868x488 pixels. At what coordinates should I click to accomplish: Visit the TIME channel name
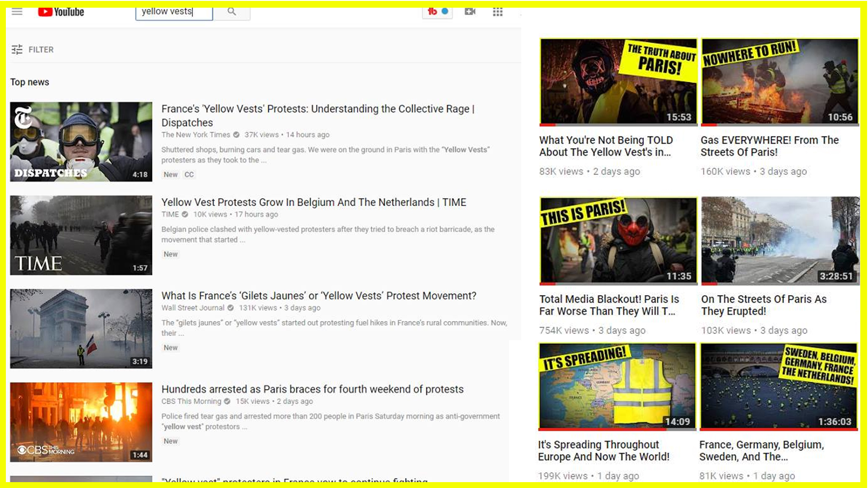[x=170, y=214]
